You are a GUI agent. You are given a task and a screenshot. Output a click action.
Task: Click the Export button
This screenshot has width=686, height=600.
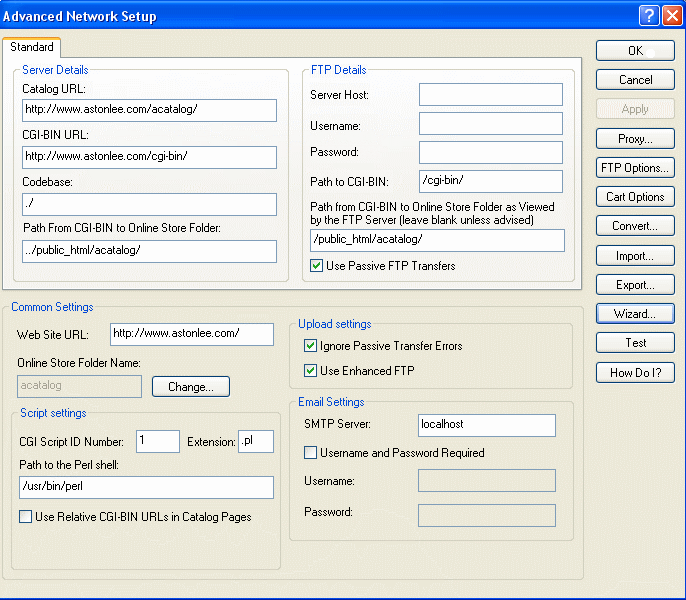tap(635, 285)
